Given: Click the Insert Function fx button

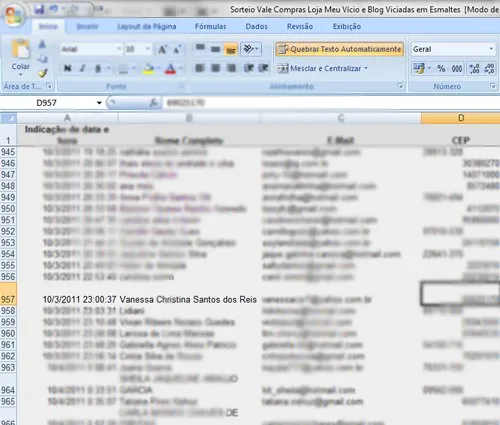Looking at the screenshot, I should 153,103.
